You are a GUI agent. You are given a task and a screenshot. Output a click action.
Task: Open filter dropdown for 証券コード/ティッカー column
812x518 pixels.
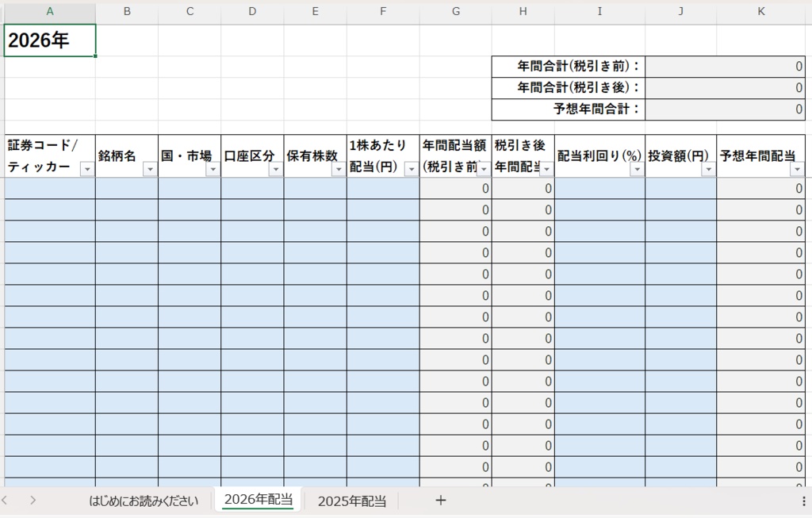[x=87, y=170]
